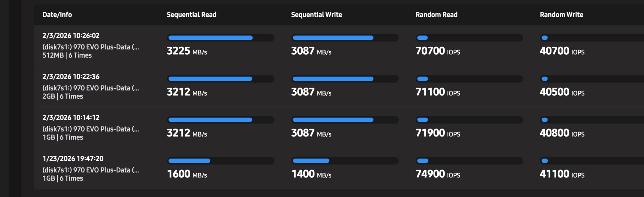644x197 pixels.
Task: Click the Random Read column header
Action: tap(436, 15)
